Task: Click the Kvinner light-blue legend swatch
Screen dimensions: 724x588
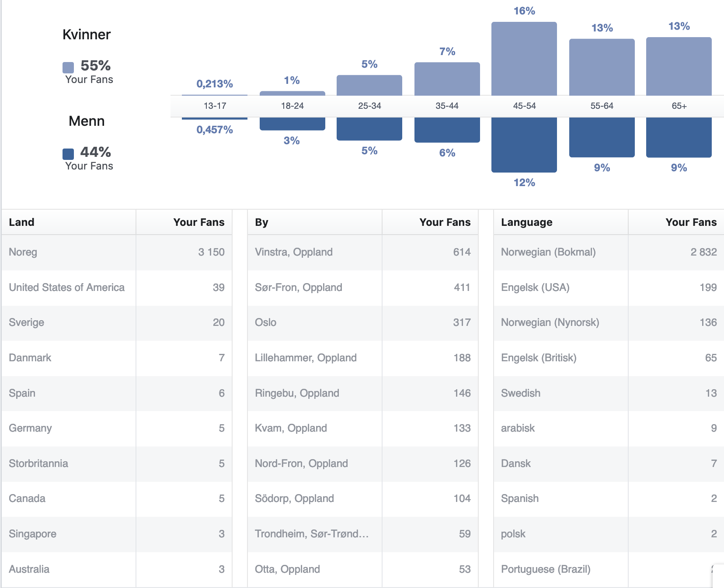Action: [x=68, y=67]
